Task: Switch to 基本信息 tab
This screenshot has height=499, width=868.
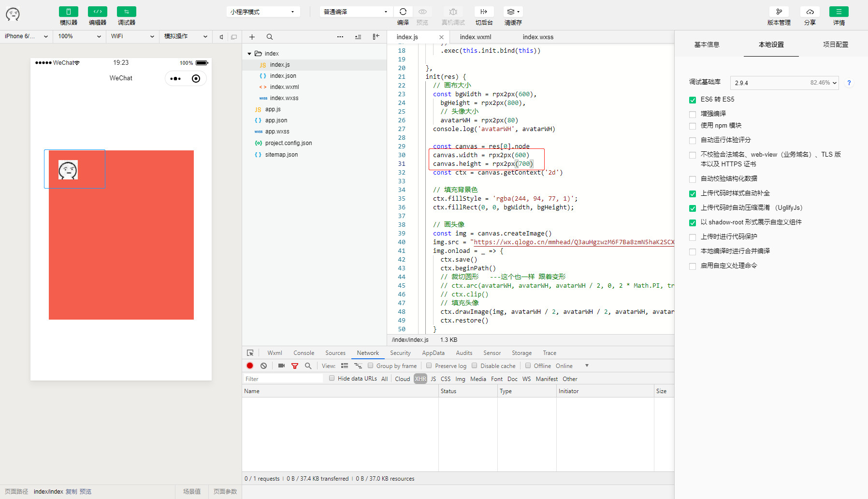Action: click(707, 44)
